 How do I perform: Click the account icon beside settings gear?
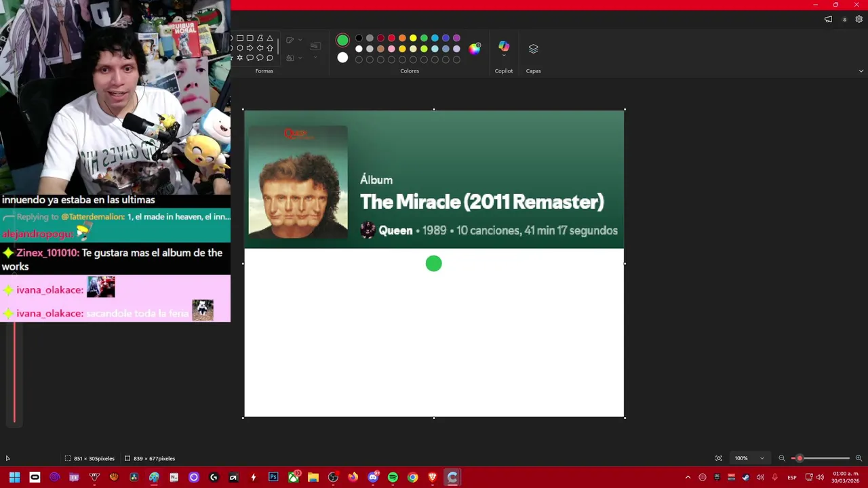844,19
